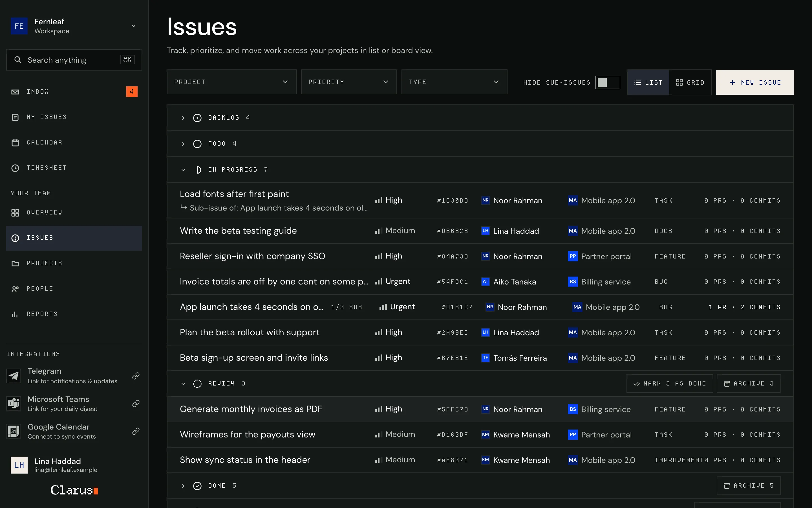Open the Type filter dropdown

[454, 82]
